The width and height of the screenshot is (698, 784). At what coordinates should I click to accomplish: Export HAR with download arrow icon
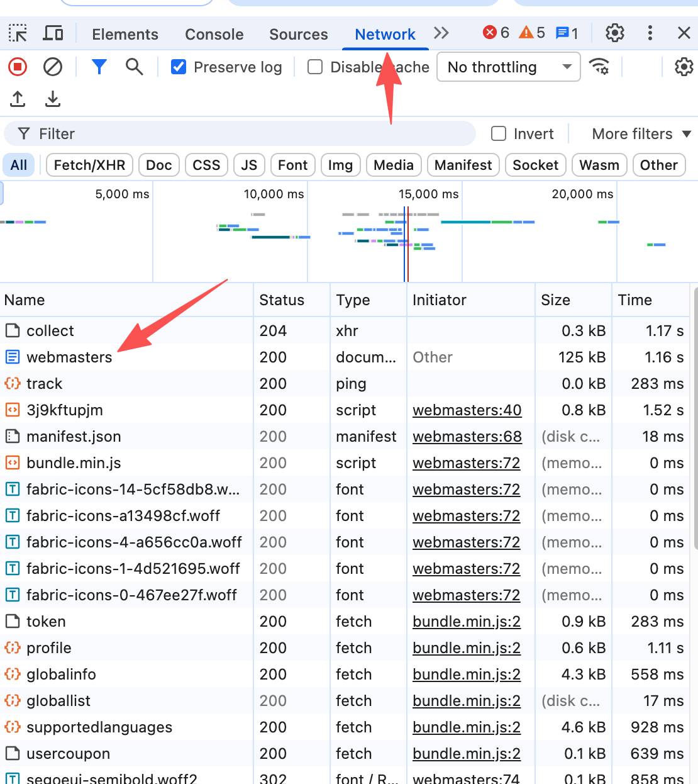(x=53, y=99)
